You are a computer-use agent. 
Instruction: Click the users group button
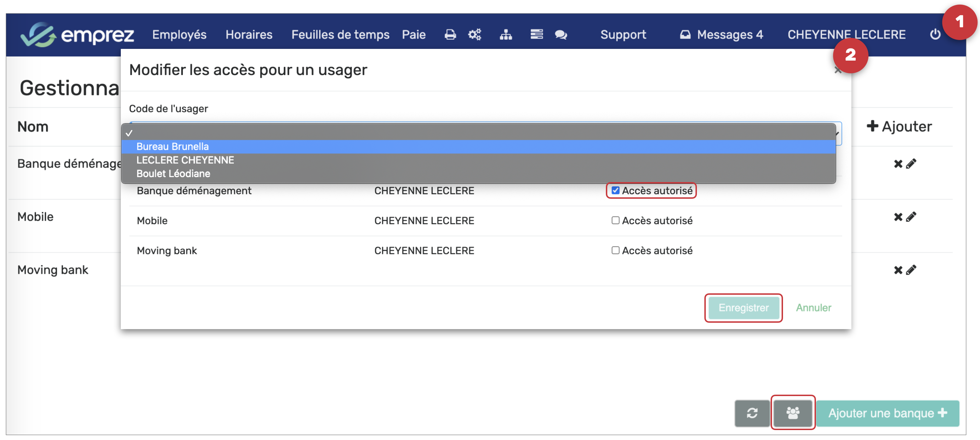(793, 413)
